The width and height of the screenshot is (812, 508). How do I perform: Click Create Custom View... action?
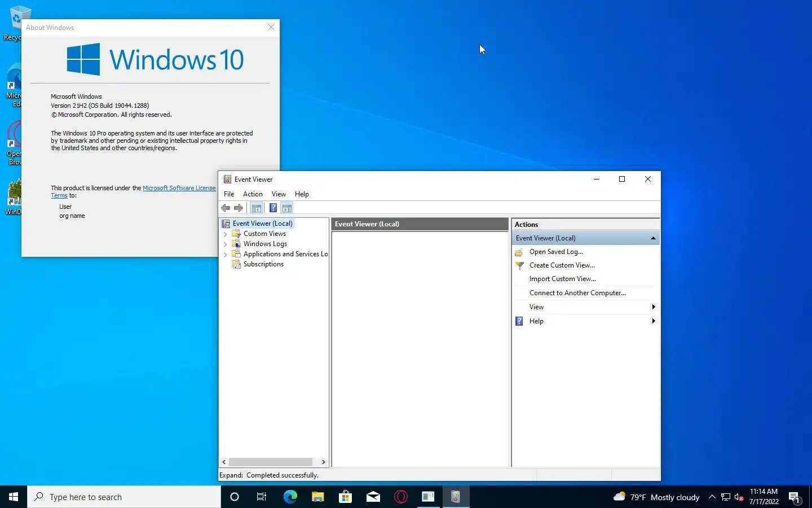point(562,265)
